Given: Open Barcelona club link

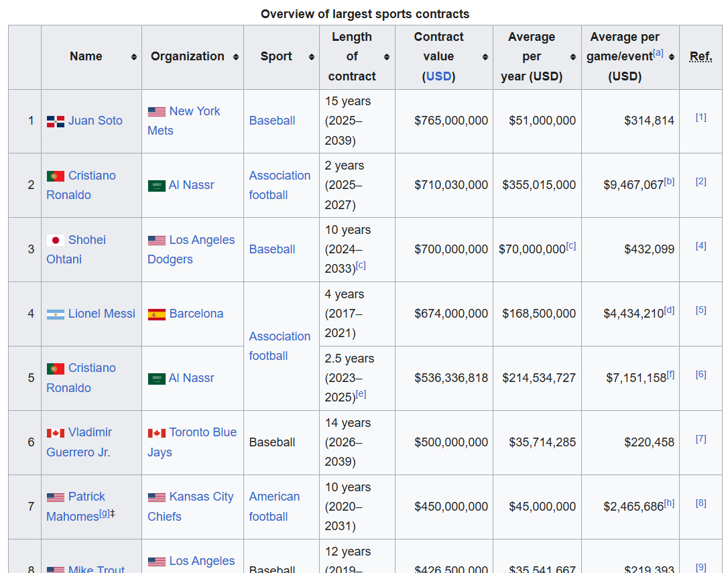Looking at the screenshot, I should click(x=196, y=314).
